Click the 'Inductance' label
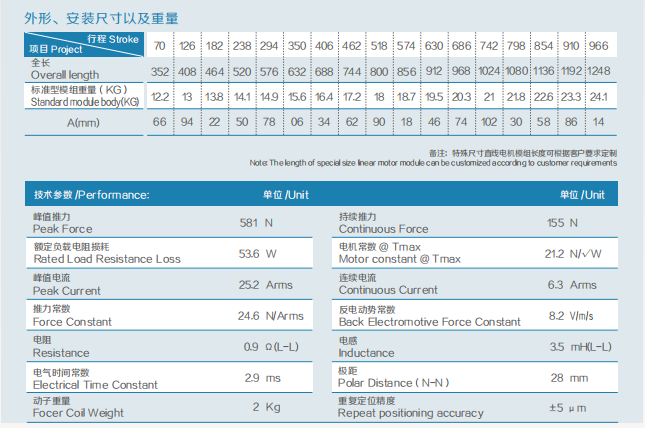645x428 pixels. point(366,353)
